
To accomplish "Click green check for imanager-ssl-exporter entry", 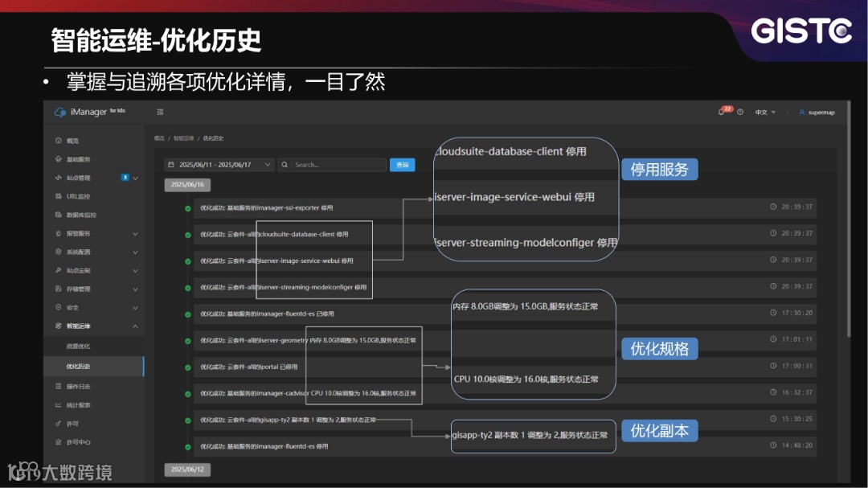I will click(x=187, y=208).
